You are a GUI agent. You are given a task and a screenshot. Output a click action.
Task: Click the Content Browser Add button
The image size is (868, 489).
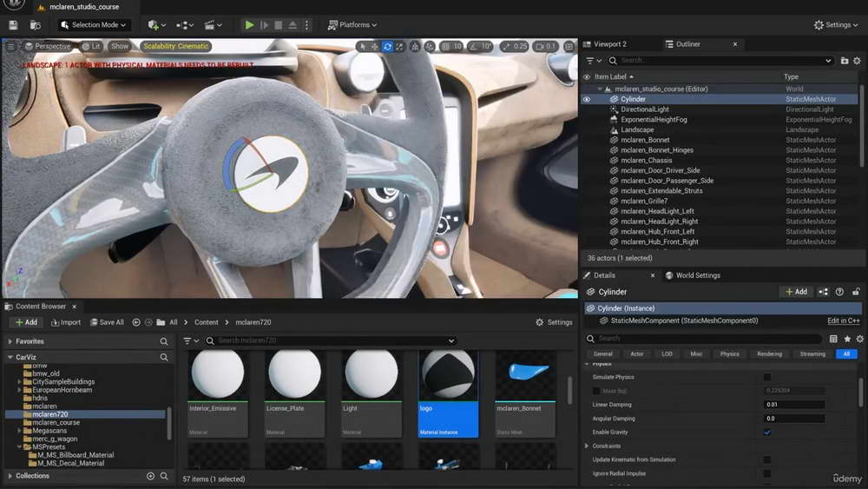[26, 322]
